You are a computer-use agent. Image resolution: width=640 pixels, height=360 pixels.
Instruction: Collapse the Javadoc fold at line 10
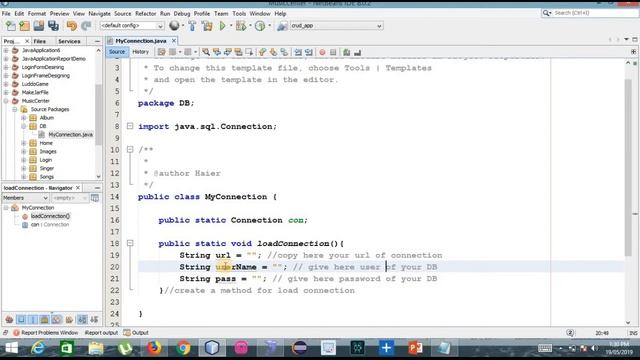point(130,149)
